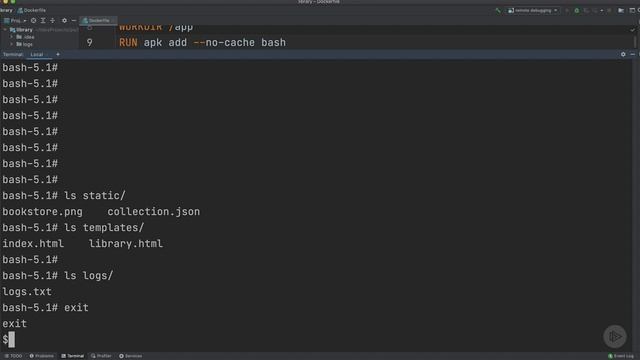Click the locate target icon in Project toolbar

pyautogui.click(x=33, y=20)
